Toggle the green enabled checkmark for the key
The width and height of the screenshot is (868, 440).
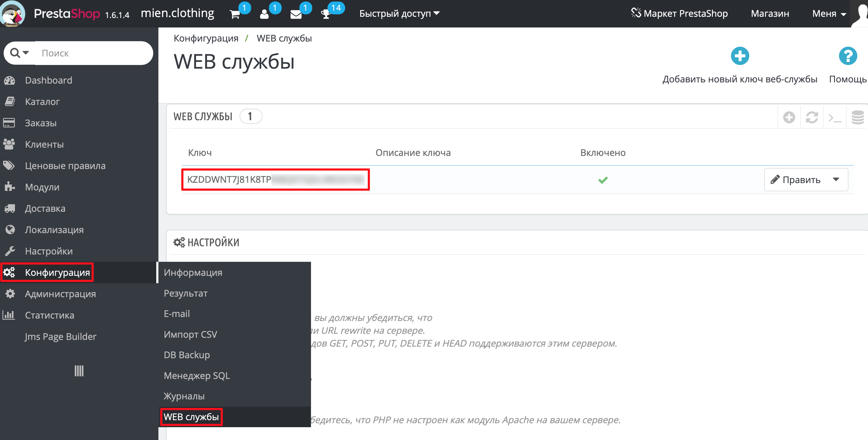coord(603,180)
